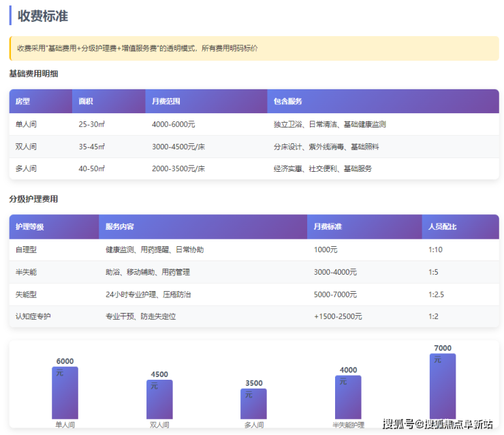
Task: Click the 4000 bar for 半失能护理
Action: 348,397
